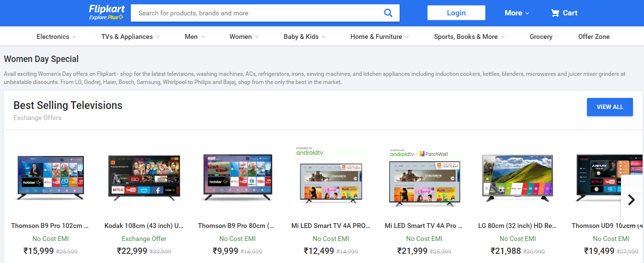Expand the Women category menu
Screen dimensions: 644x263
(x=244, y=36)
